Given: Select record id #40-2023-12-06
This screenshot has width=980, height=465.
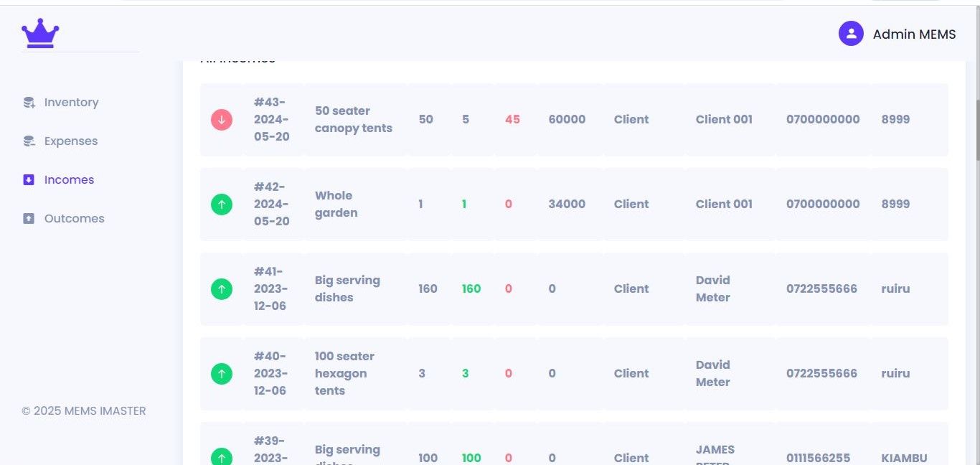Looking at the screenshot, I should click(x=270, y=373).
